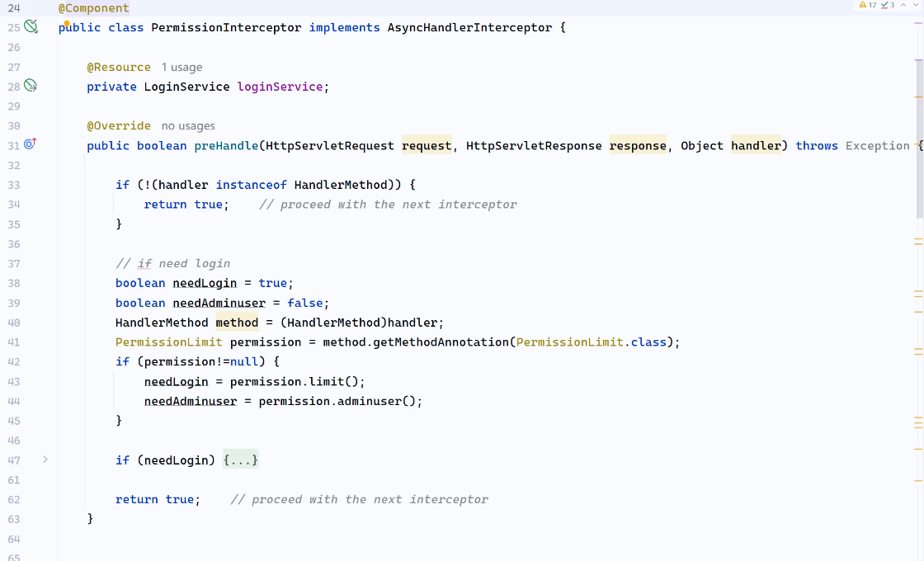Click the autowired dependency gutter icon on line 28
Image resolution: width=924 pixels, height=561 pixels.
point(31,86)
